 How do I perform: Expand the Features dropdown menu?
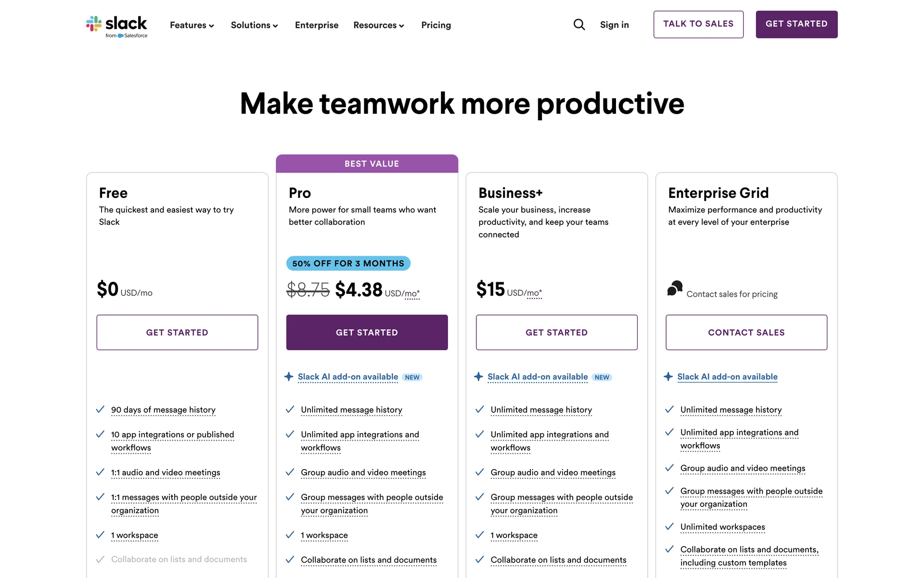(192, 25)
